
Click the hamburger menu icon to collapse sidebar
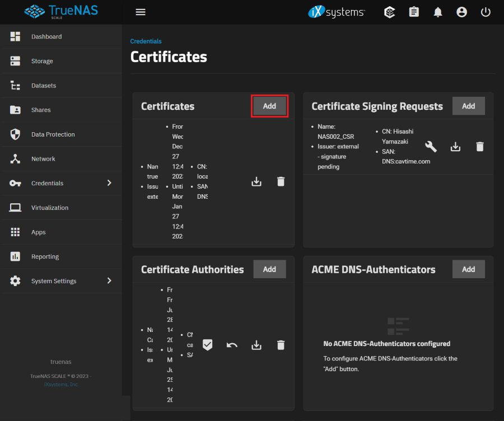click(141, 12)
